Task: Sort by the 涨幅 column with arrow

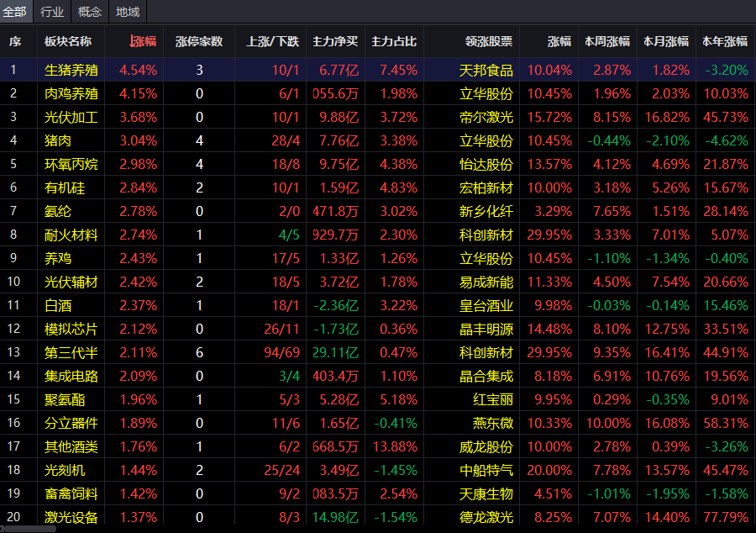Action: (x=143, y=41)
